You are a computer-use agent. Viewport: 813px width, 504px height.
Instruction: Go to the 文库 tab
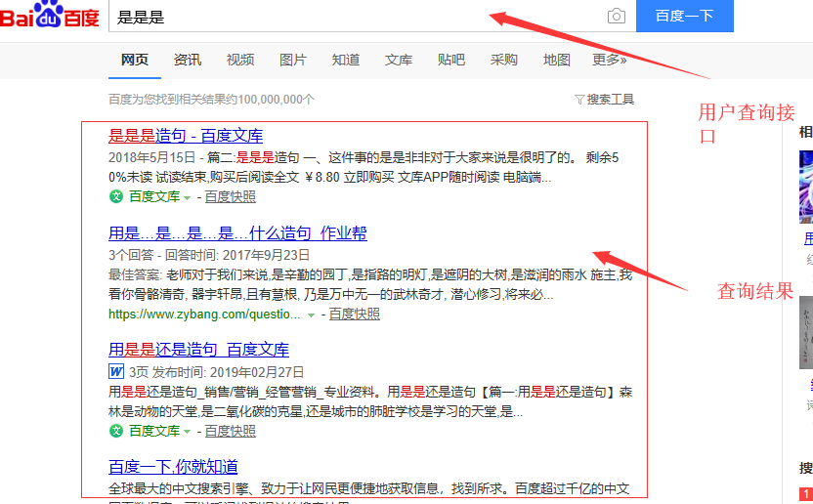(399, 60)
